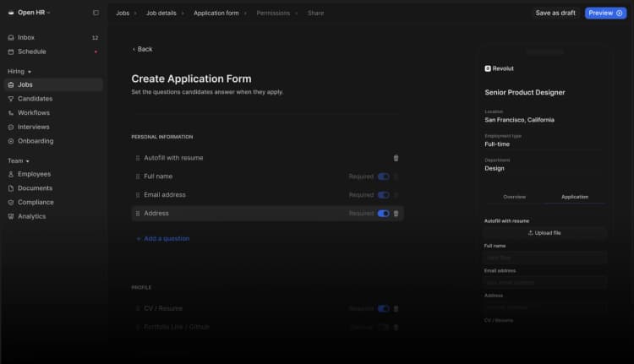The image size is (634, 364).
Task: Go Back to previous page
Action: coord(142,49)
